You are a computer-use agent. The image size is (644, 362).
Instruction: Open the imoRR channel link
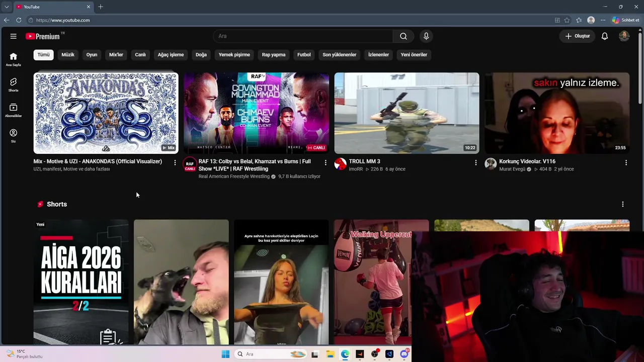coord(356,169)
